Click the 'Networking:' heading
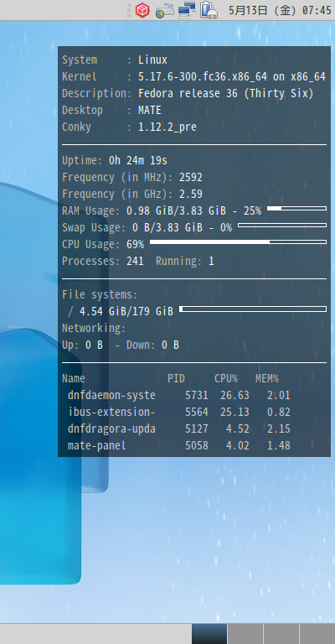Image resolution: width=335 pixels, height=644 pixels. click(94, 328)
